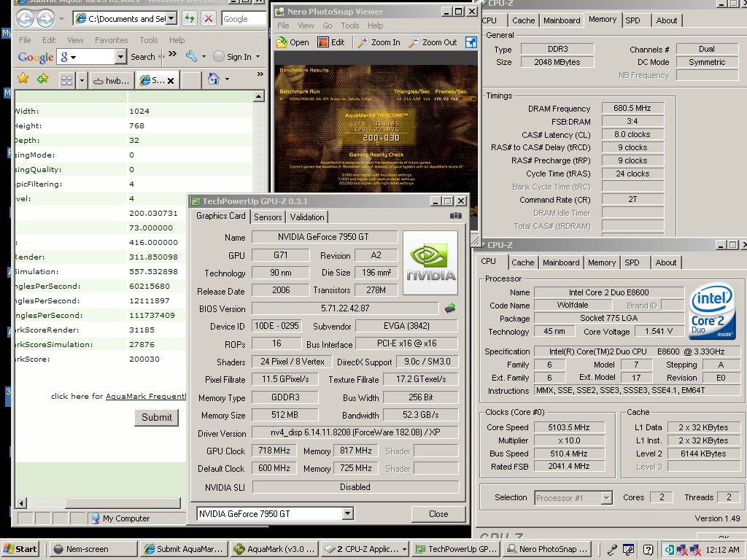Click the Open folder icon in Nero PhotoSnap
Image resolution: width=747 pixels, height=560 pixels.
pos(282,42)
